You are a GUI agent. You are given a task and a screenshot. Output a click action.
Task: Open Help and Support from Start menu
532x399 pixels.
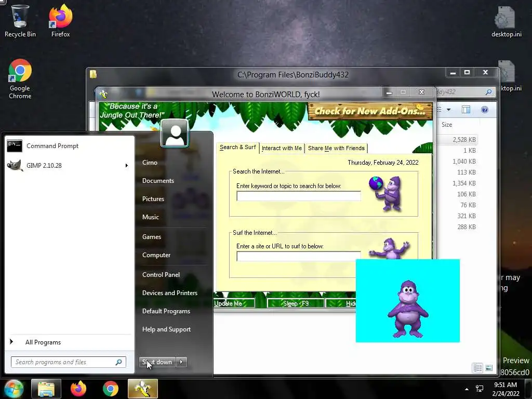tap(166, 329)
